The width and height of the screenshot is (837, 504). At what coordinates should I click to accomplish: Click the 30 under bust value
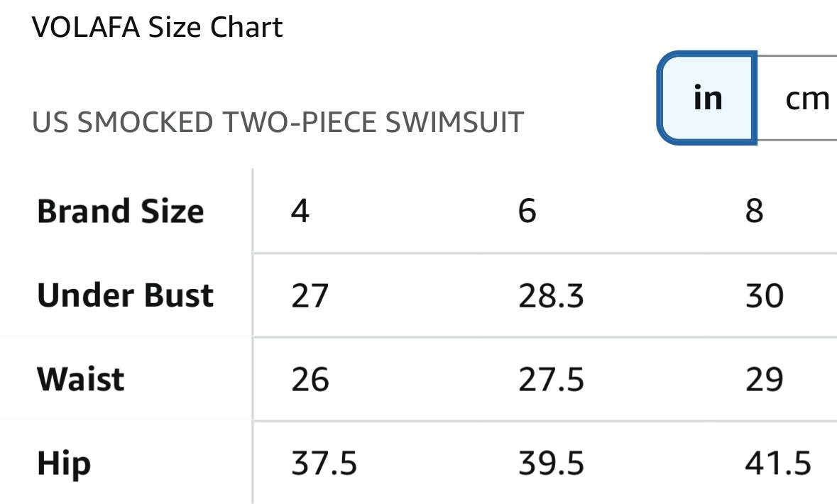(764, 295)
